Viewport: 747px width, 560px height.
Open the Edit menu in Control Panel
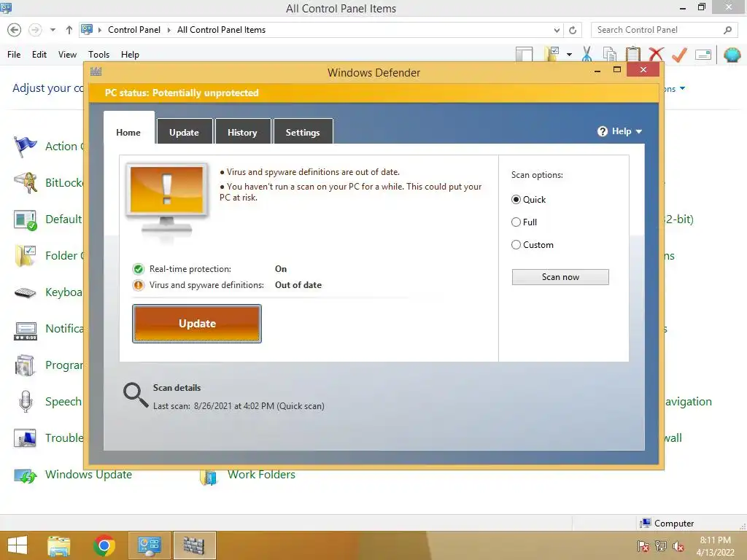(x=39, y=54)
